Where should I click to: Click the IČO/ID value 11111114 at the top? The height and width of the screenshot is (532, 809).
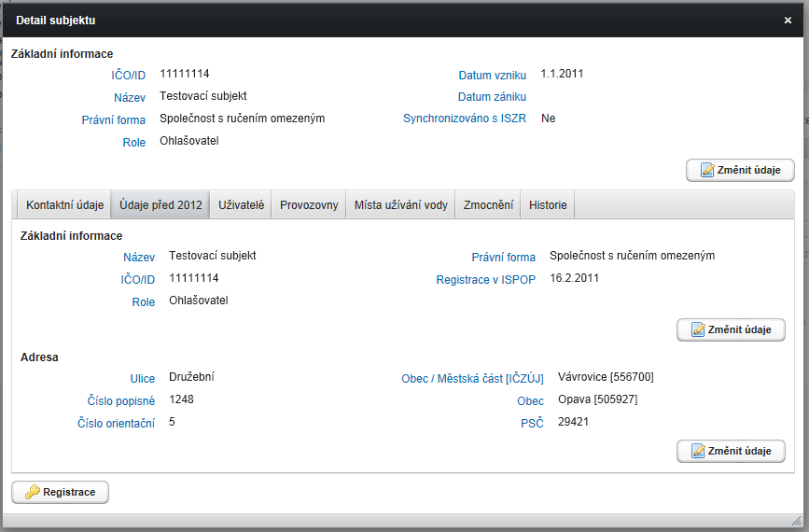[x=184, y=74]
